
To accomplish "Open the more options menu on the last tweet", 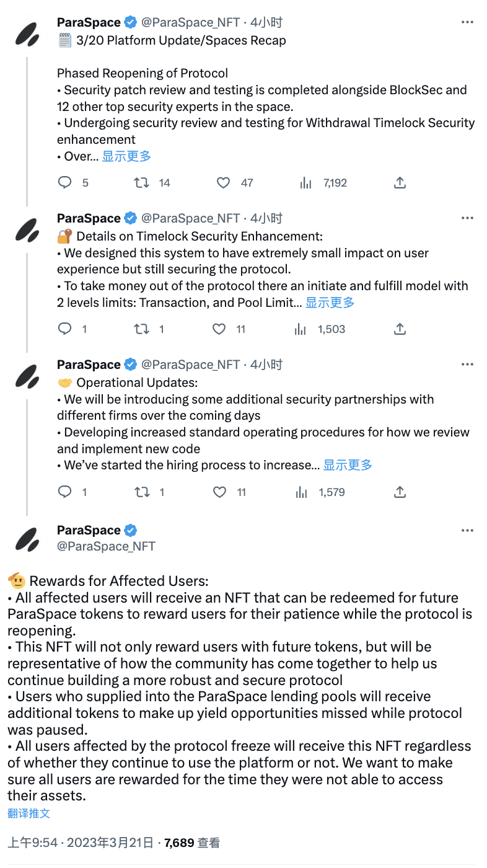I will coord(467,529).
